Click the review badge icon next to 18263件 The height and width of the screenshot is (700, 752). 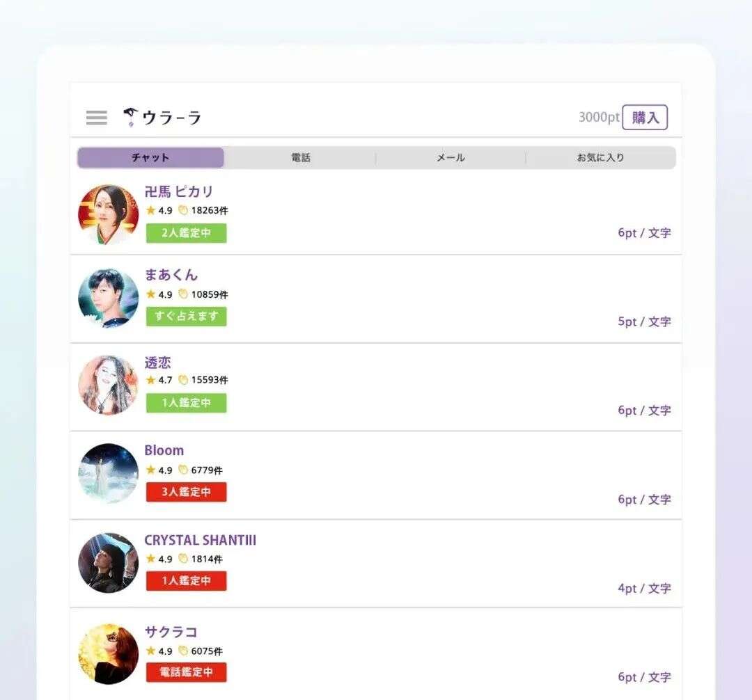coord(182,211)
